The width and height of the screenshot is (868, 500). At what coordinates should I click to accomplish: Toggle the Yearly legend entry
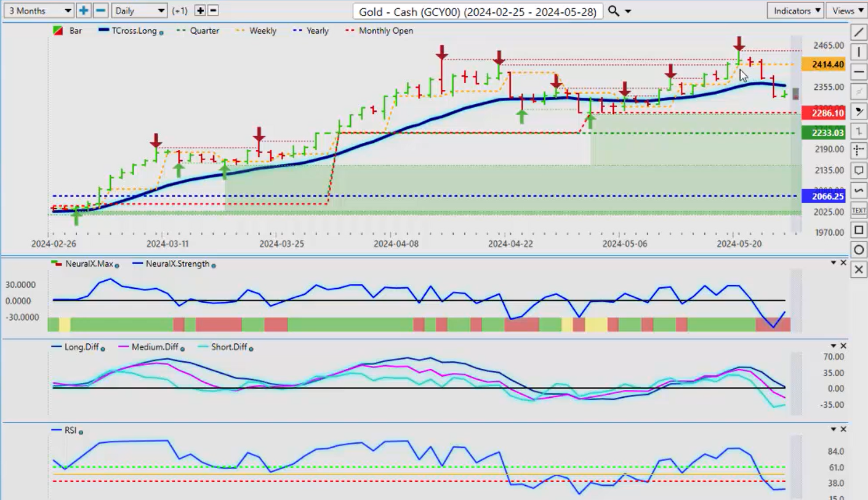(x=310, y=30)
